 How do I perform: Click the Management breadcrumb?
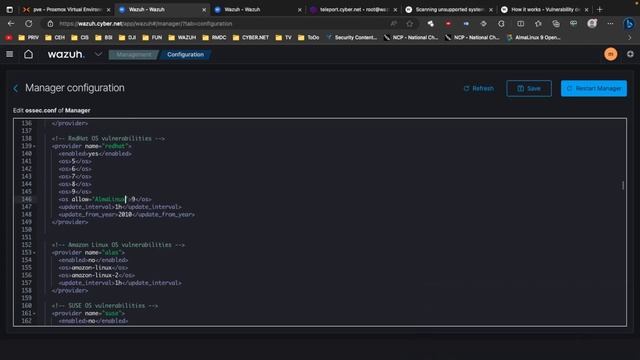133,54
